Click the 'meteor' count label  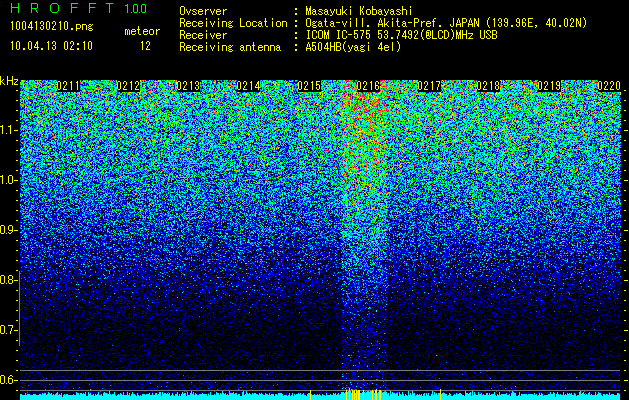coord(142,31)
